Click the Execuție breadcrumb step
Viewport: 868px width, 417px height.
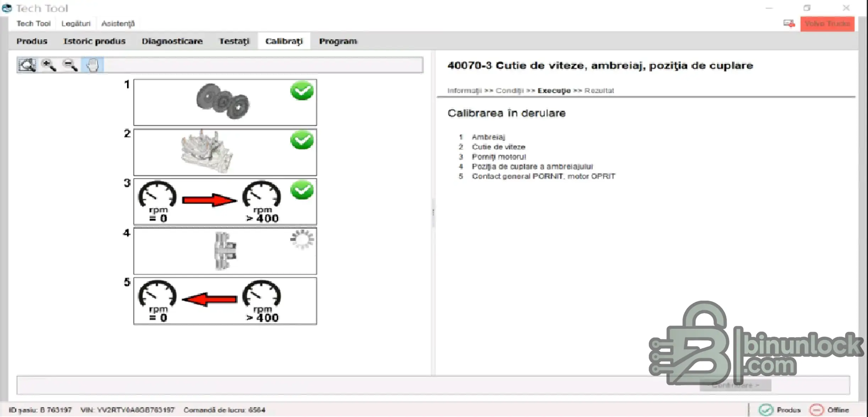tap(554, 91)
